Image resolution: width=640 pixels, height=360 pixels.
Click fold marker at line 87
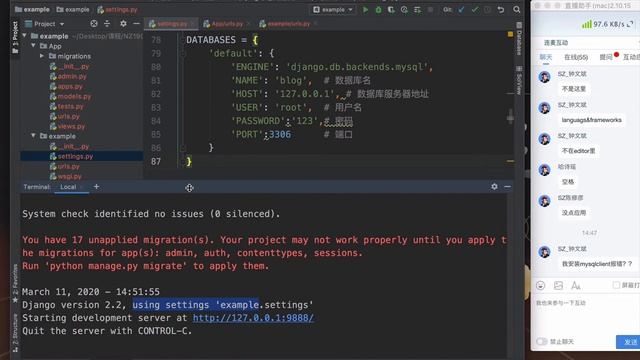click(x=183, y=162)
